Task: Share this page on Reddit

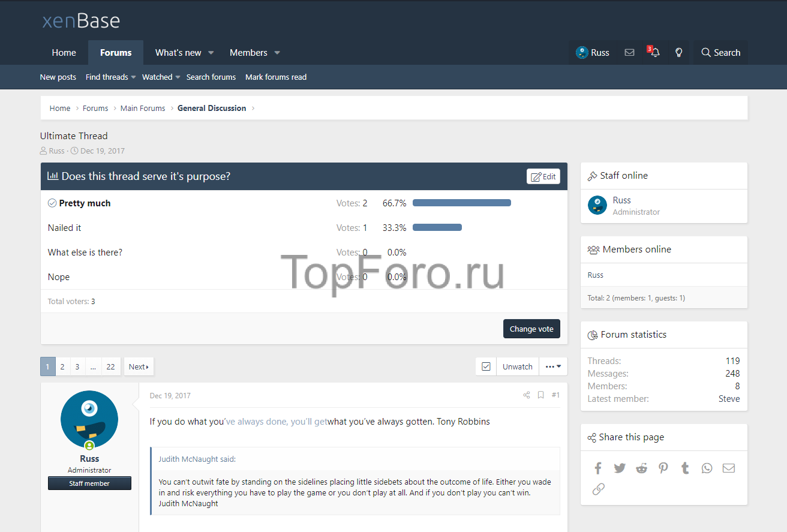Action: point(641,468)
